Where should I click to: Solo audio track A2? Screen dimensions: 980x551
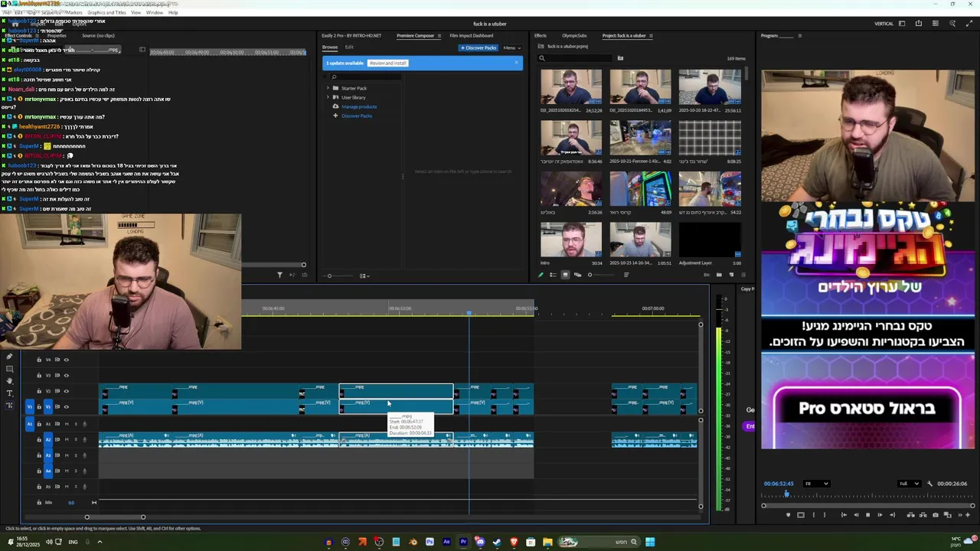point(76,439)
